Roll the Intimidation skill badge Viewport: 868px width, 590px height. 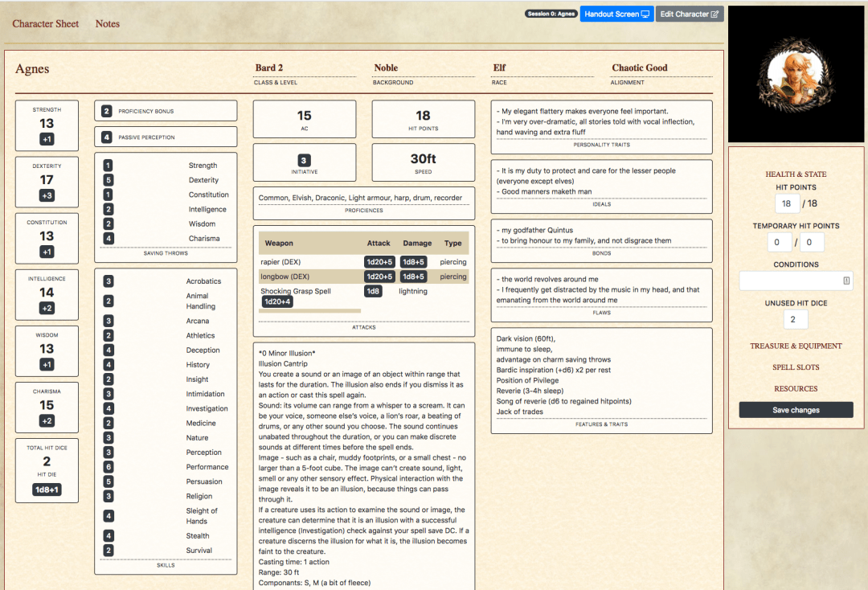coord(108,394)
